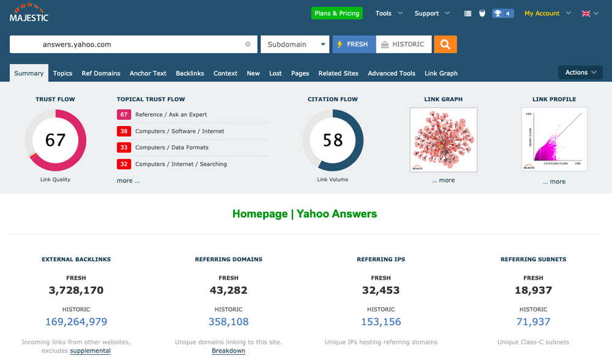This screenshot has height=364, width=612.
Task: Open the Subdomain scope dropdown
Action: [x=295, y=44]
